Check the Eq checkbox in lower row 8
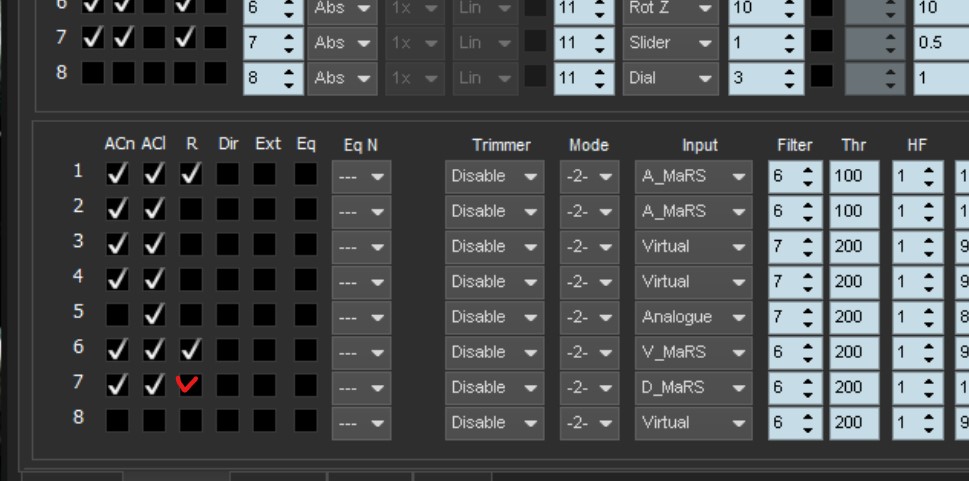969x481 pixels. (305, 422)
